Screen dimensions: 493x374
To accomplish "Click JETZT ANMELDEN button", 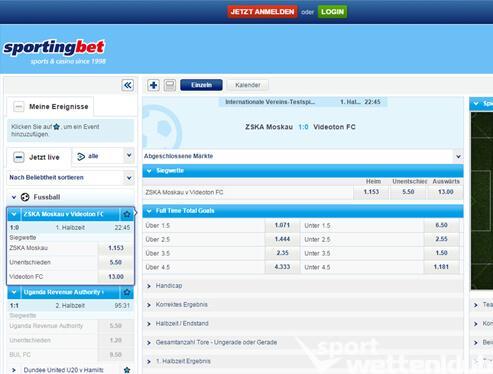I will 262,12.
